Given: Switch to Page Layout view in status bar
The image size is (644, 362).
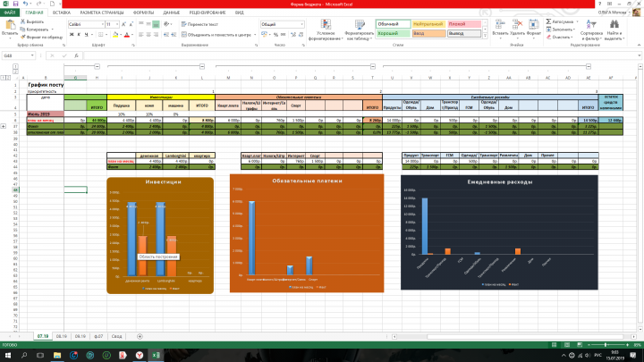Looking at the screenshot, I should point(567,345).
